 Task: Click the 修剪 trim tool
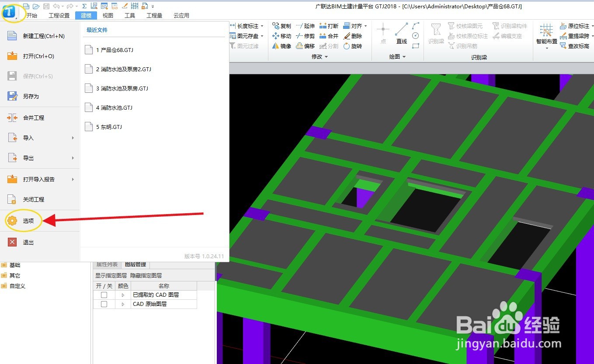point(305,36)
